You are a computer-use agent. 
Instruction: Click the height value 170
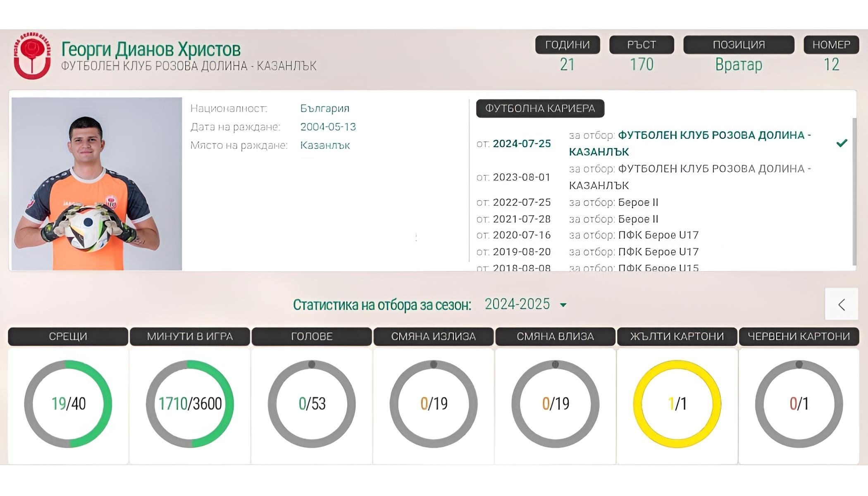(641, 64)
